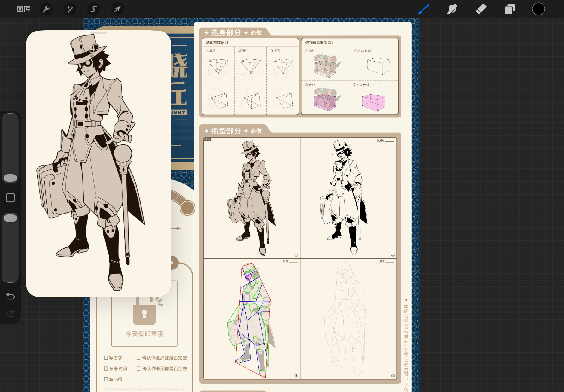The height and width of the screenshot is (392, 564).
Task: Select the Smudge tool
Action: [452, 9]
